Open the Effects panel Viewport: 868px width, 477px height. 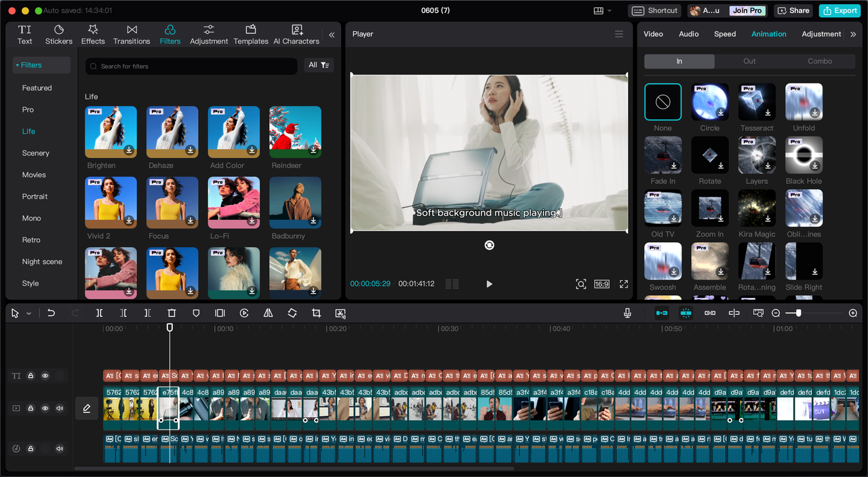[x=93, y=35]
